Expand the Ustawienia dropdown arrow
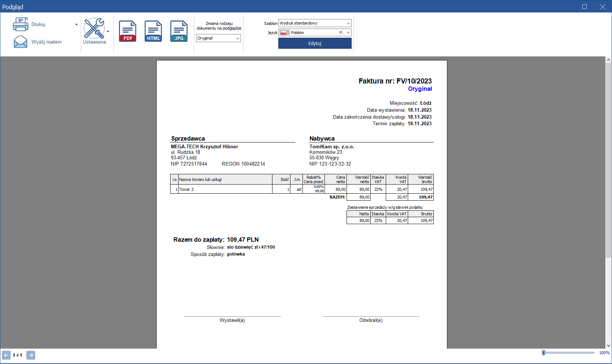This screenshot has width=612, height=364. click(x=108, y=31)
